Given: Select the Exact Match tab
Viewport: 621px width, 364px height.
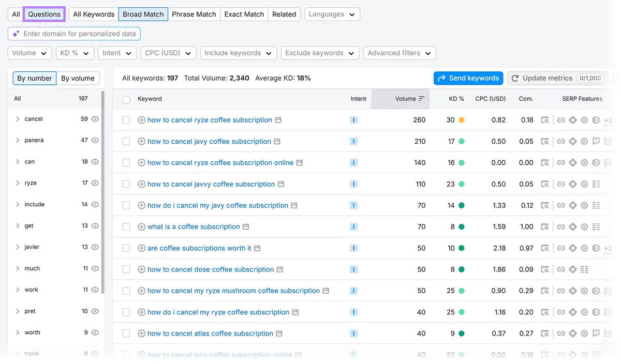Looking at the screenshot, I should 244,14.
